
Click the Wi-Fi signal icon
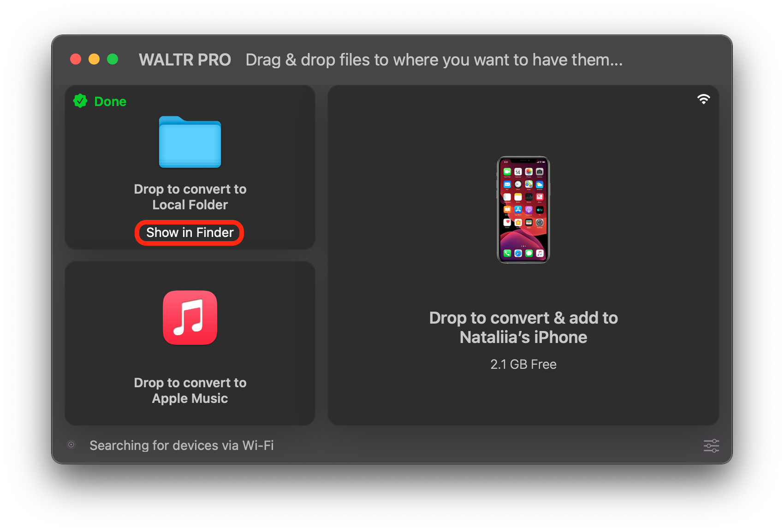(703, 99)
